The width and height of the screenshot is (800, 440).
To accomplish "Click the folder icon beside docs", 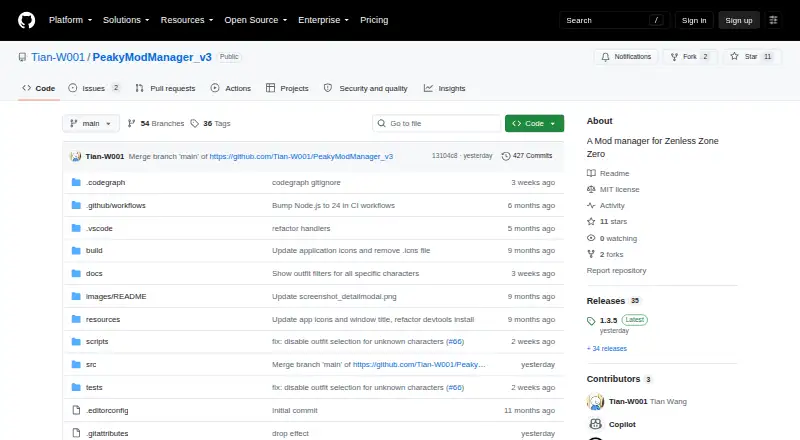I will click(76, 274).
